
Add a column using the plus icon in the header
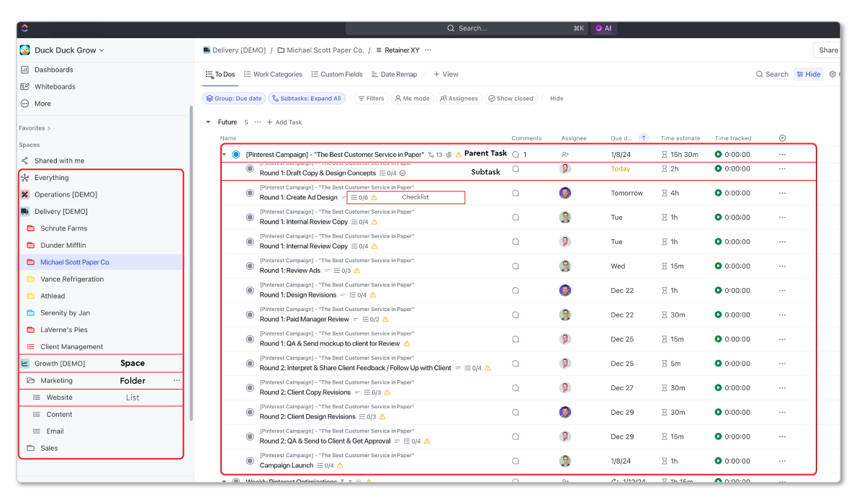[x=782, y=138]
